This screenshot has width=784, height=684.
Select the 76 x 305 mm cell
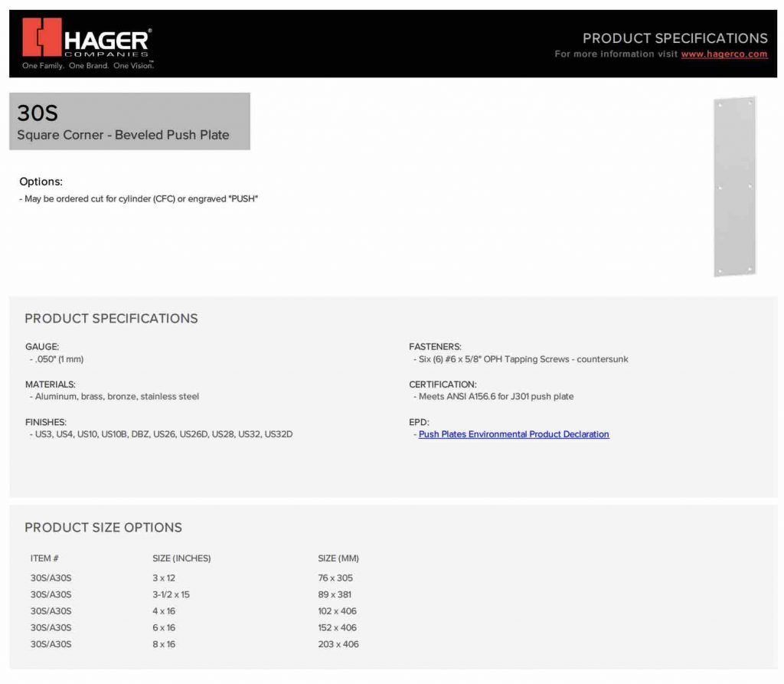click(335, 578)
